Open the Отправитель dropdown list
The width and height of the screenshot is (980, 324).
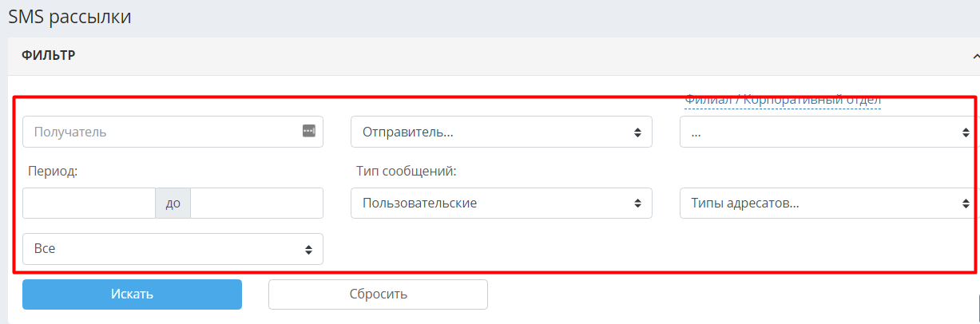click(x=502, y=132)
